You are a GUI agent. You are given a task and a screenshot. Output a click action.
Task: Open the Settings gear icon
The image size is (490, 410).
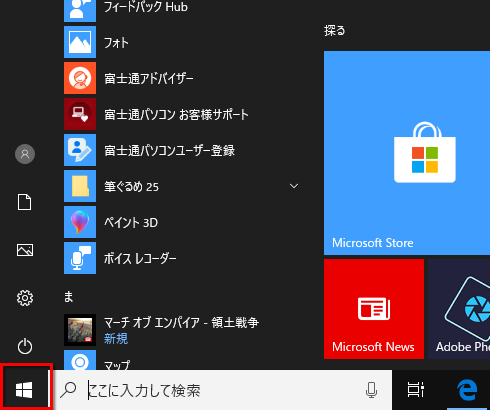[25, 298]
